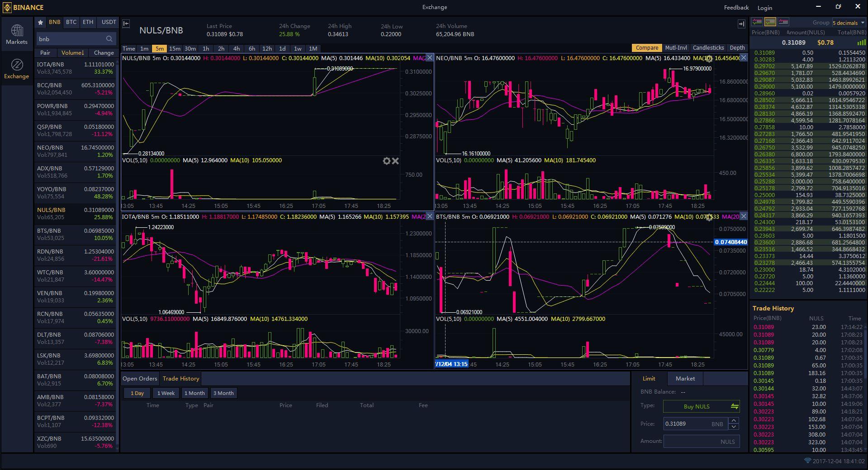Screen dimensions: 868x470
Task: Click the Login link in the title bar
Action: [x=764, y=7]
